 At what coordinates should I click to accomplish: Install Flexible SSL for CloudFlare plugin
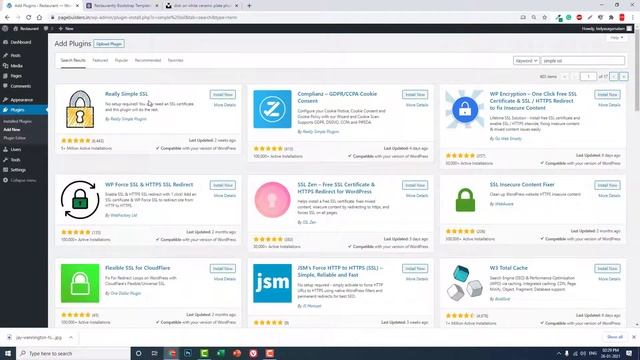pyautogui.click(x=222, y=269)
